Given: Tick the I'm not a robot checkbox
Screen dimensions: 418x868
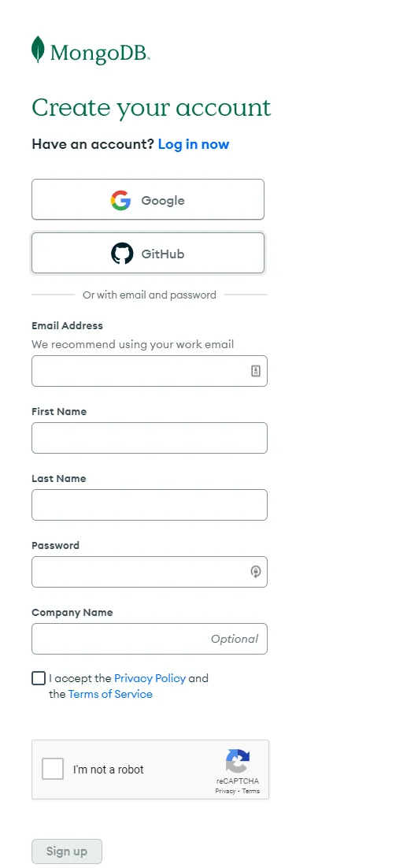Looking at the screenshot, I should tap(53, 769).
